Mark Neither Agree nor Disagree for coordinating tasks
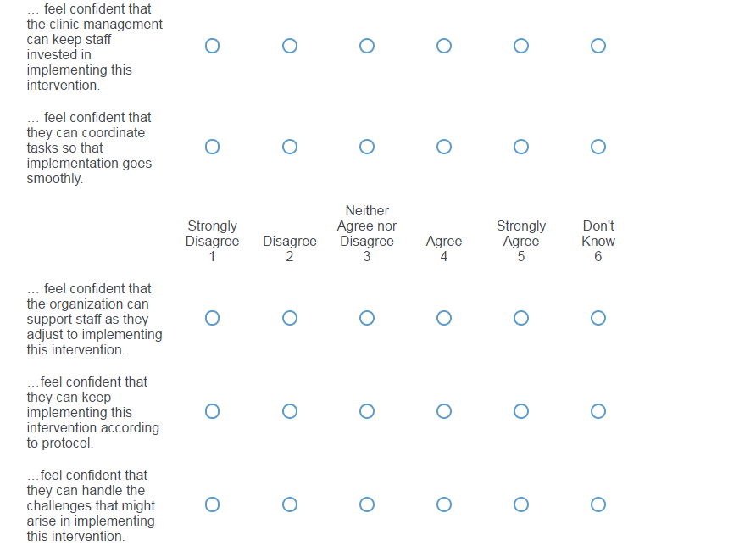The image size is (756, 546). tap(367, 148)
